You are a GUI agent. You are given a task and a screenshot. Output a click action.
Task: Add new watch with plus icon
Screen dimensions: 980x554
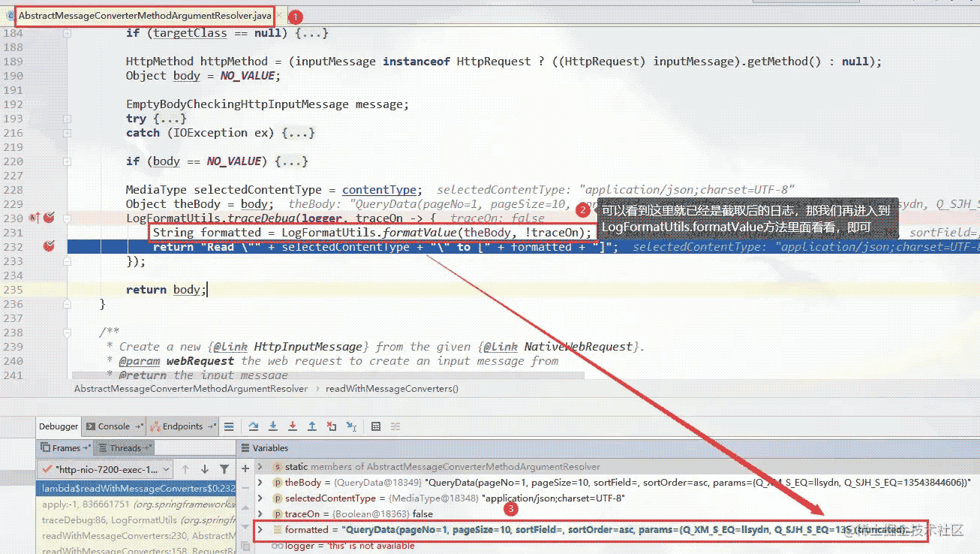click(245, 469)
